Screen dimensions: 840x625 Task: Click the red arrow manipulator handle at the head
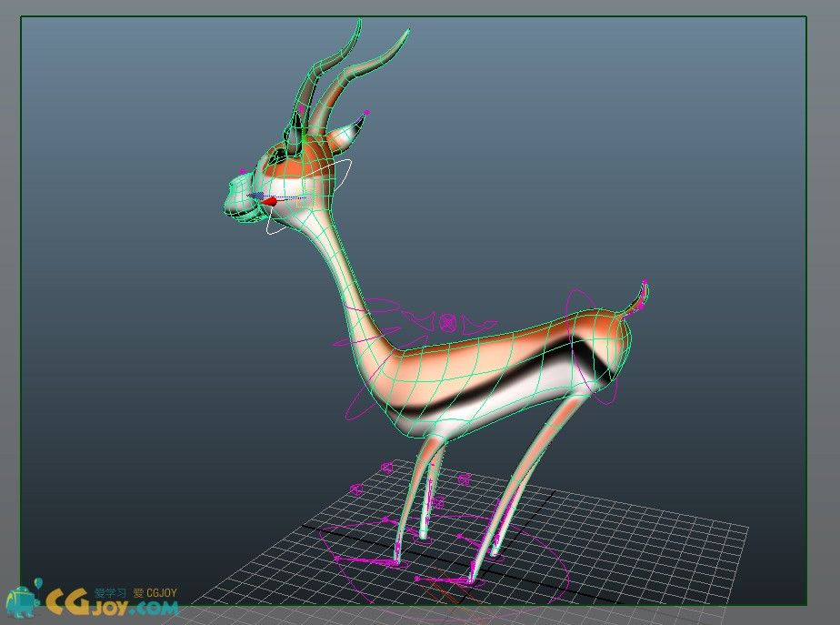270,200
